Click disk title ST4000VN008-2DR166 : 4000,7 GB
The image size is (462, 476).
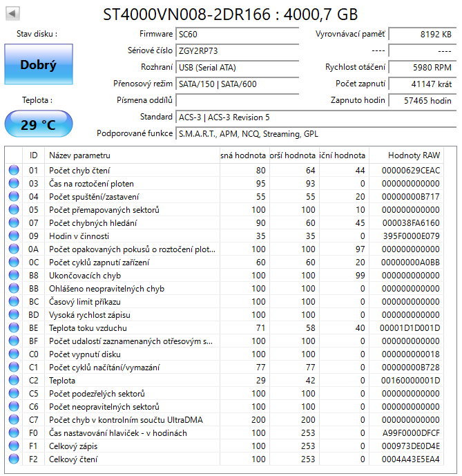(231, 15)
